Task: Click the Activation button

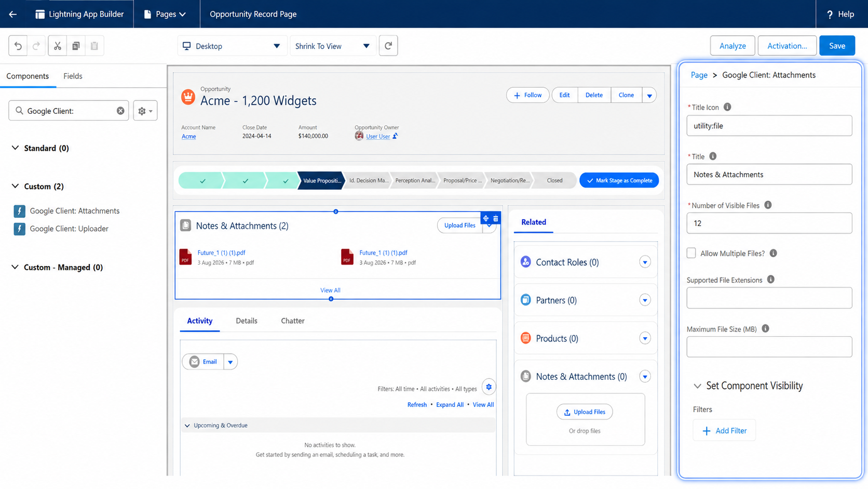Action: click(787, 46)
